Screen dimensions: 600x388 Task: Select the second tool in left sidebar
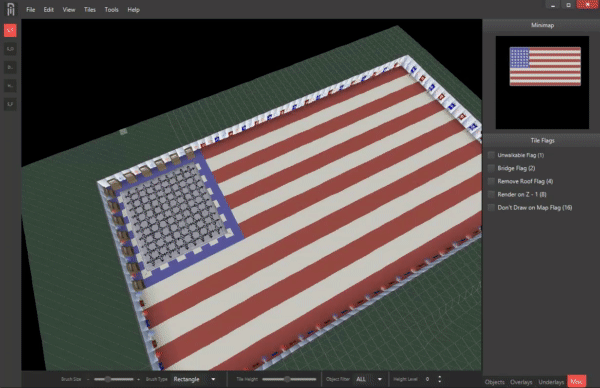click(x=10, y=49)
